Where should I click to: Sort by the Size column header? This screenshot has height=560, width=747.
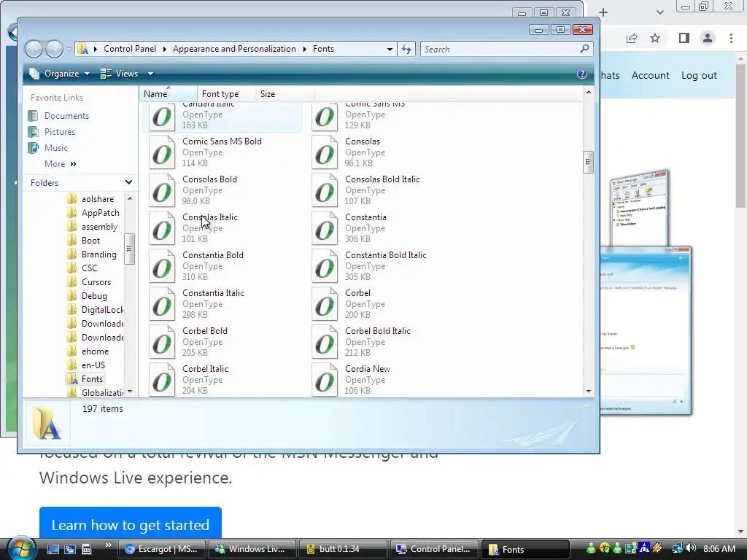pos(285,94)
